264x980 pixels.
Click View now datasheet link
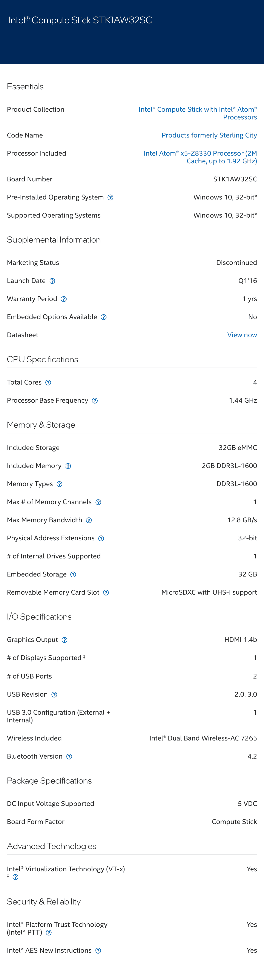click(x=242, y=335)
